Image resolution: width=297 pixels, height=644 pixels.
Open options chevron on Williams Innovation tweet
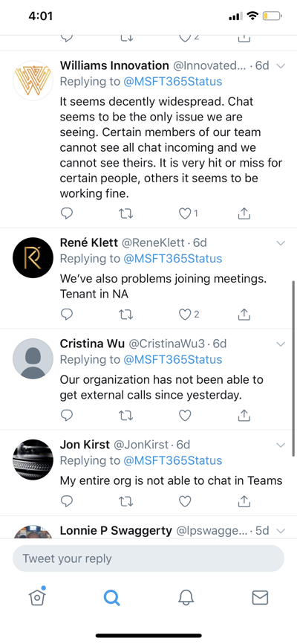pyautogui.click(x=281, y=65)
